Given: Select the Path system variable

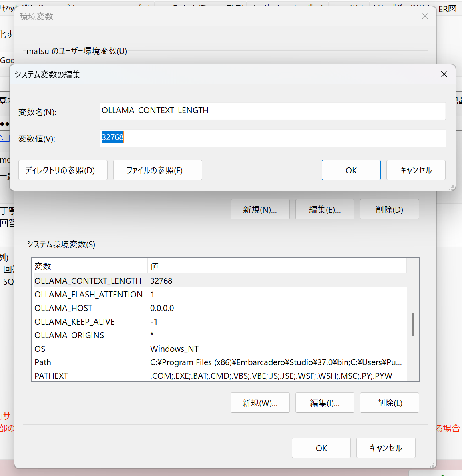Looking at the screenshot, I should click(43, 362).
